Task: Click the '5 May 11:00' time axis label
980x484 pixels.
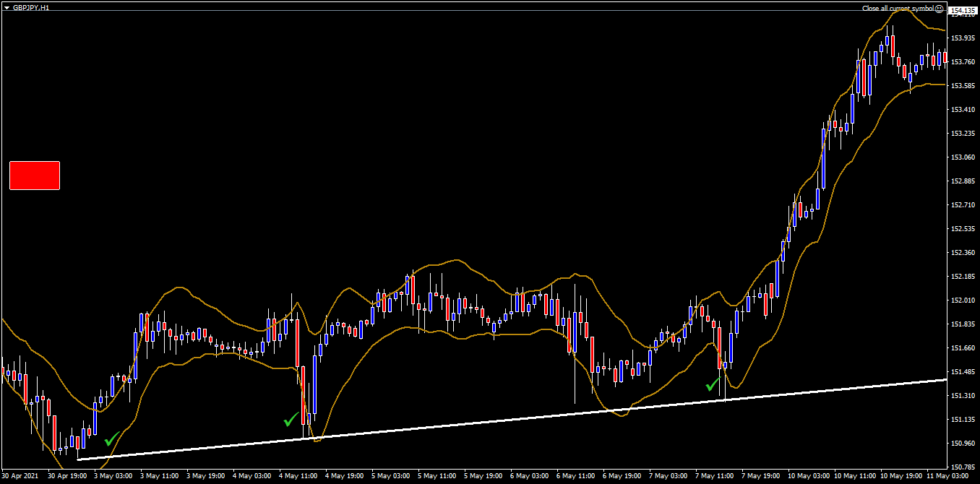Action: pyautogui.click(x=437, y=477)
